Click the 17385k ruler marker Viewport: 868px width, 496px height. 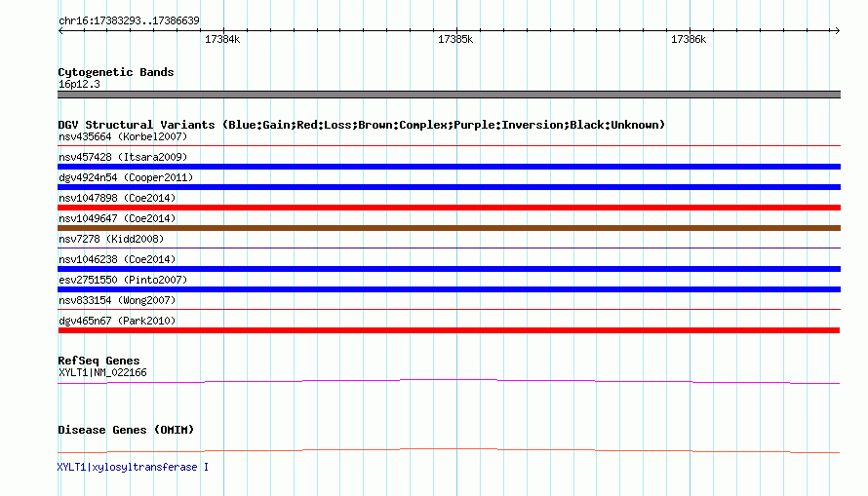coord(455,39)
